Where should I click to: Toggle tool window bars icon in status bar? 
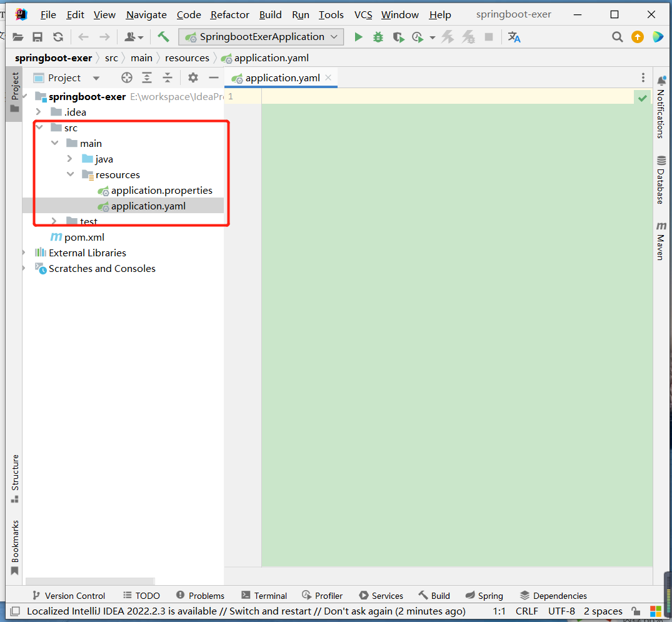[x=15, y=611]
